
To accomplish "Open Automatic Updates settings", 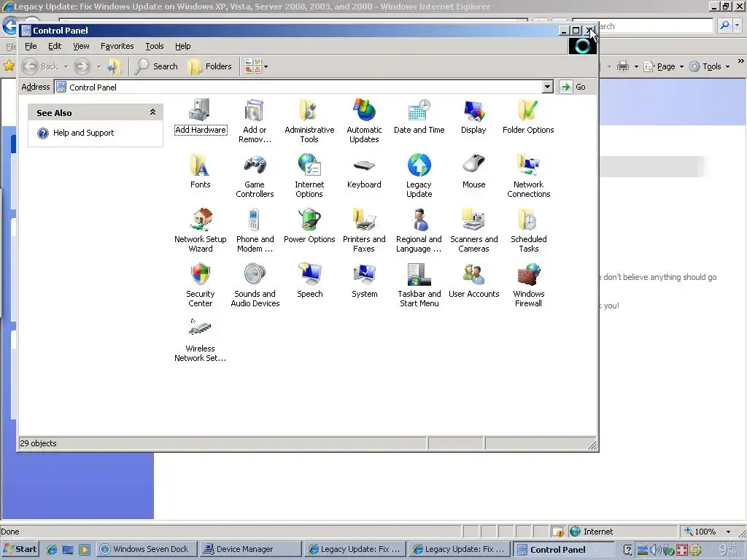I will (364, 121).
